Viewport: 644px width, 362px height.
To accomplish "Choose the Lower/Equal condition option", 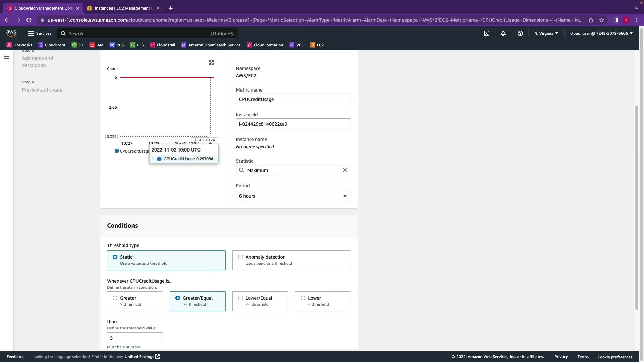I will 240,298.
